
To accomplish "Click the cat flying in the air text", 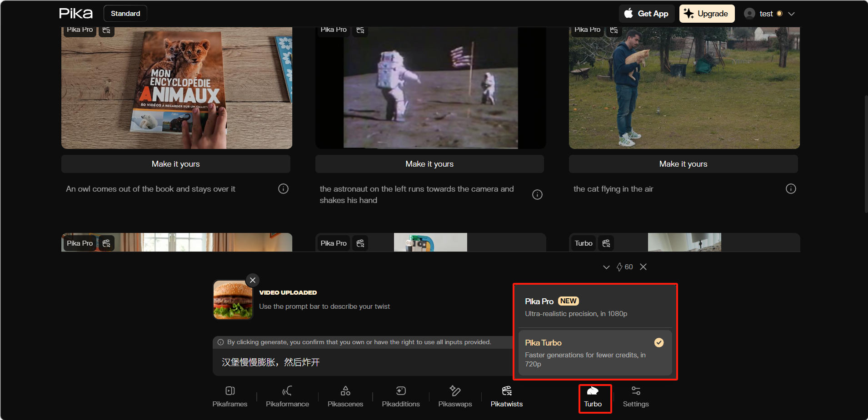I will pos(613,189).
